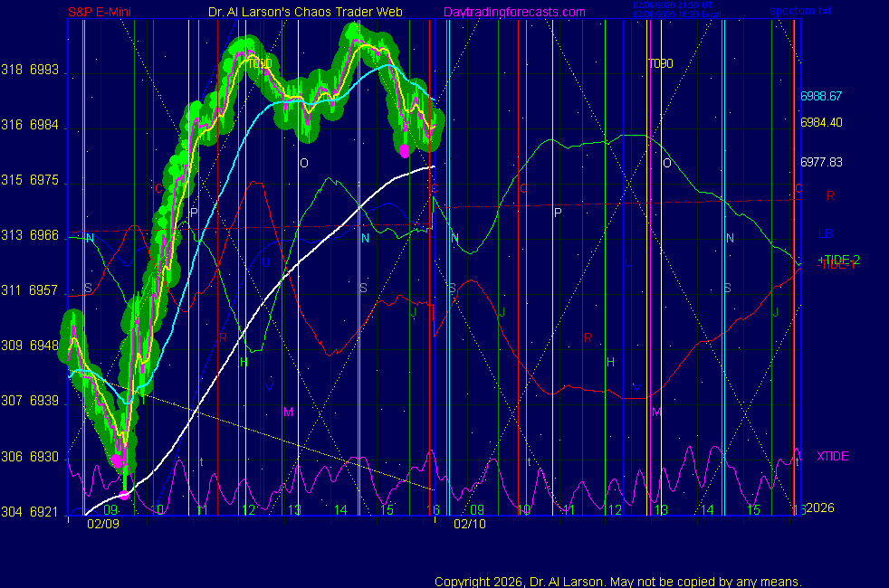The width and height of the screenshot is (889, 588).
Task: Click the yellow 6984.40 price value
Action: 821,122
